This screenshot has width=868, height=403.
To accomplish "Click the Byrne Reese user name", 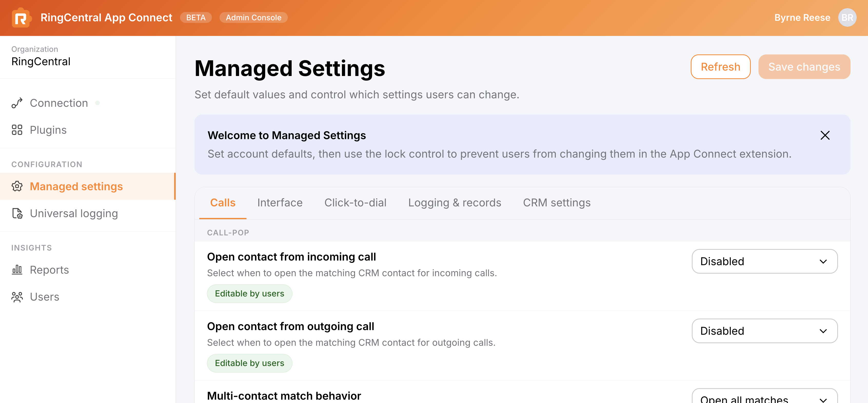I will [802, 17].
